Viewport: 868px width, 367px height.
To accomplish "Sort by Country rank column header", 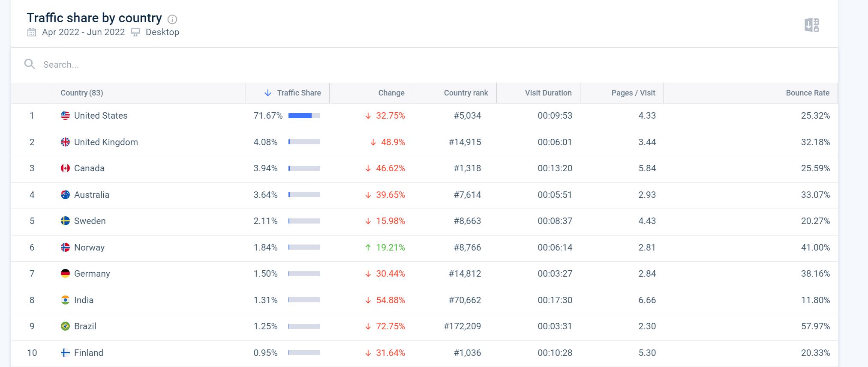I will point(455,93).
